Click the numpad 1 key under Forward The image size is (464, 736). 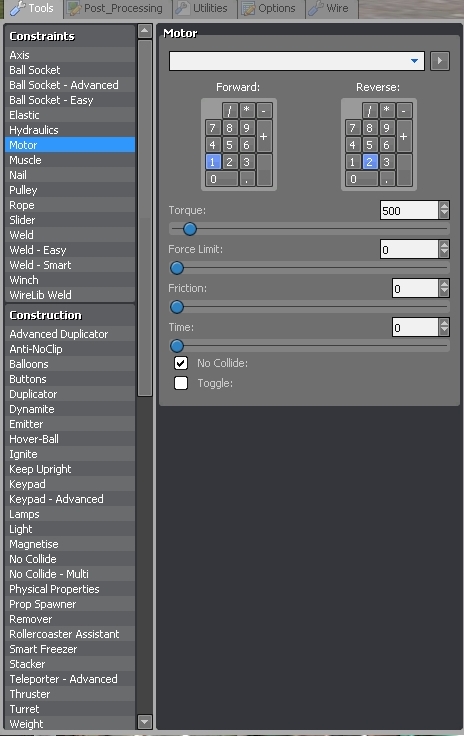pyautogui.click(x=212, y=162)
